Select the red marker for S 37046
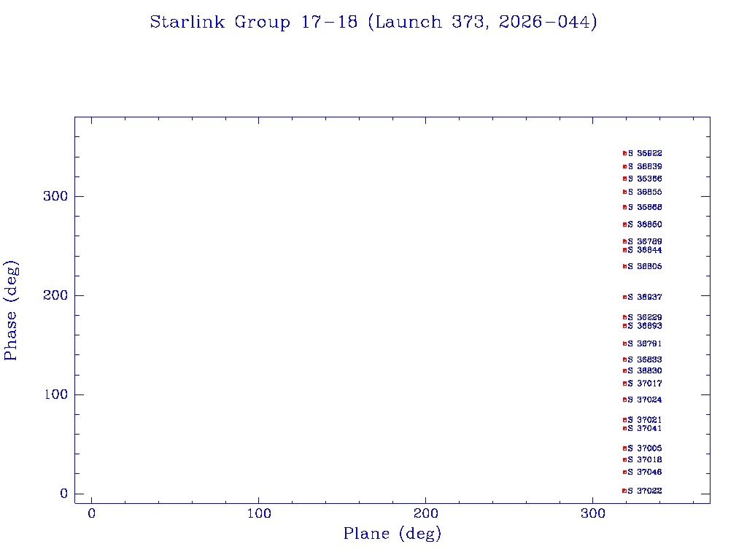747x560 pixels. pos(624,472)
